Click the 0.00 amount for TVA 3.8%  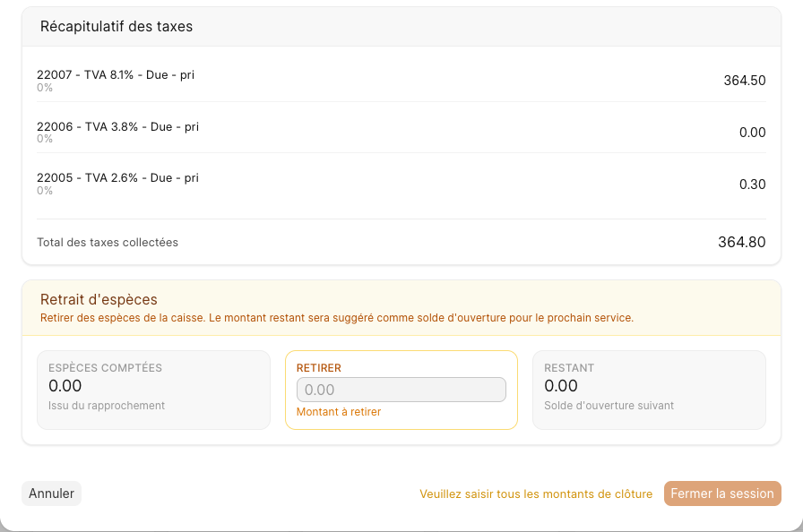click(752, 133)
